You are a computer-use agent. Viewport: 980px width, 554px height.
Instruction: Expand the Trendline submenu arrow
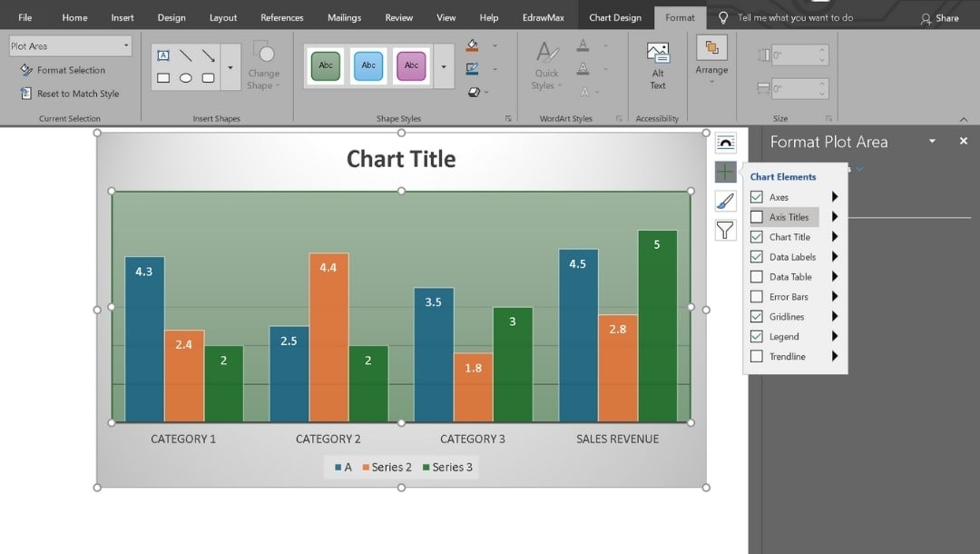[x=837, y=356]
